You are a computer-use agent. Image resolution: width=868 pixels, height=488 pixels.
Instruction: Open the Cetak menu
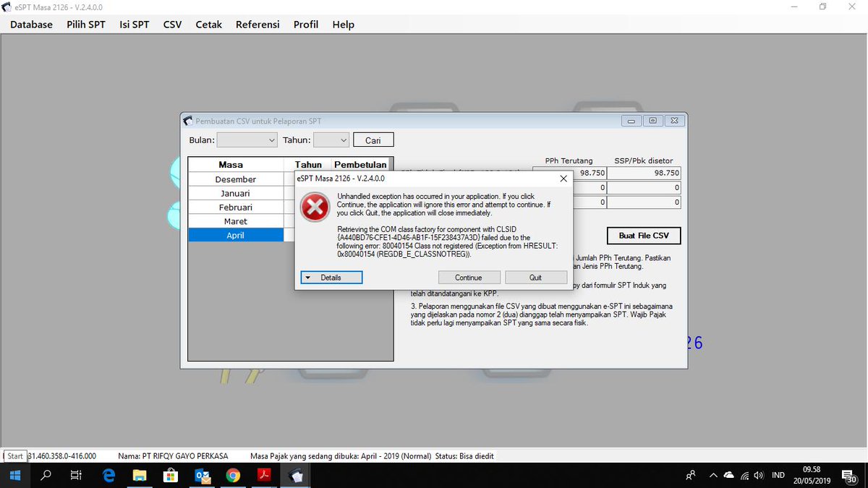(209, 25)
